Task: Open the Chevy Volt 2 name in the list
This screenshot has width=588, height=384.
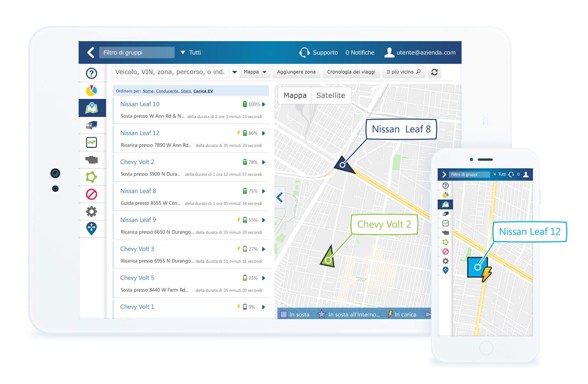Action: (137, 162)
